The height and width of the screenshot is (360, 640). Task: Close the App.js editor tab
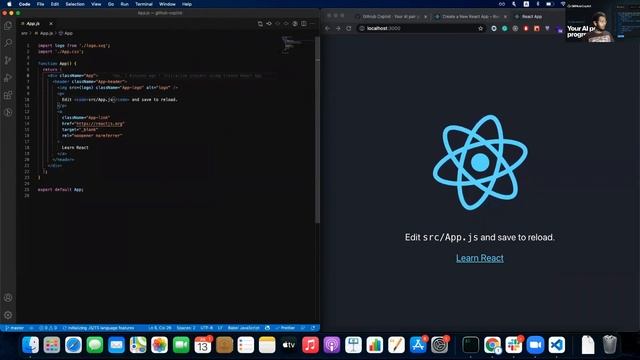[x=51, y=24]
